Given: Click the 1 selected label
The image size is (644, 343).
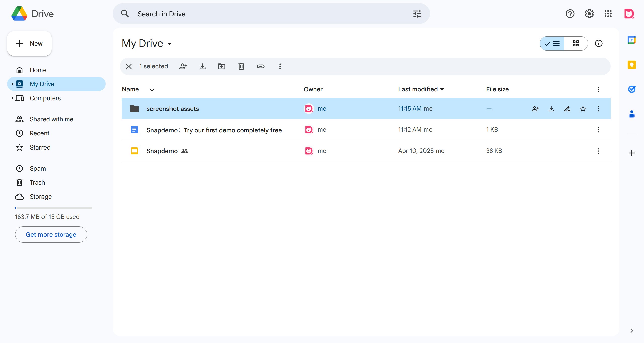Looking at the screenshot, I should [x=154, y=66].
